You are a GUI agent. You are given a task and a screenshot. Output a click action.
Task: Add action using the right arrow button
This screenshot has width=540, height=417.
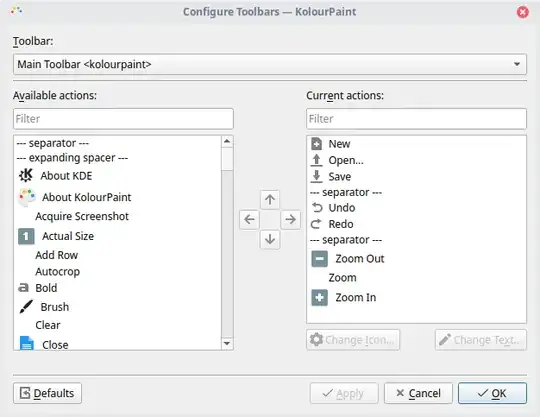tap(290, 219)
